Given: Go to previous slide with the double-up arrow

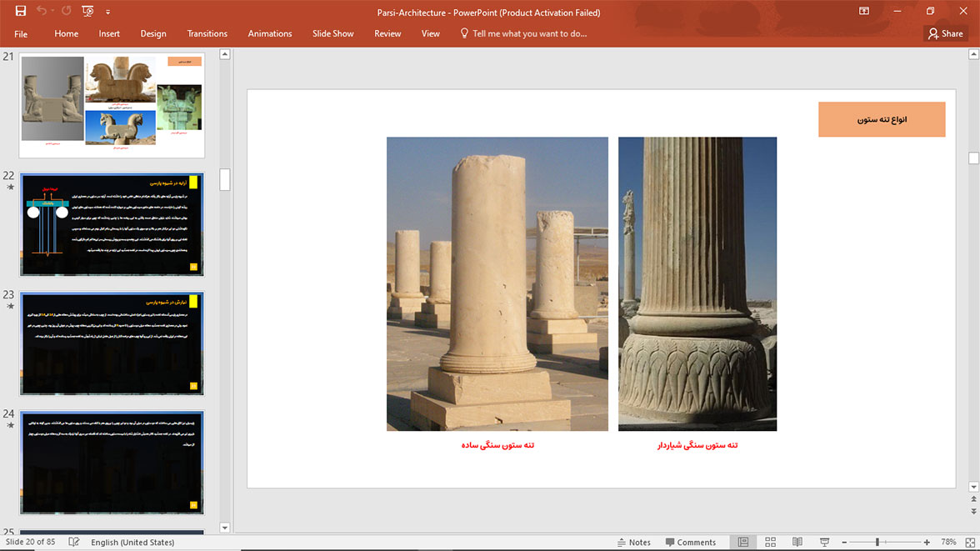Looking at the screenshot, I should pos(973,499).
